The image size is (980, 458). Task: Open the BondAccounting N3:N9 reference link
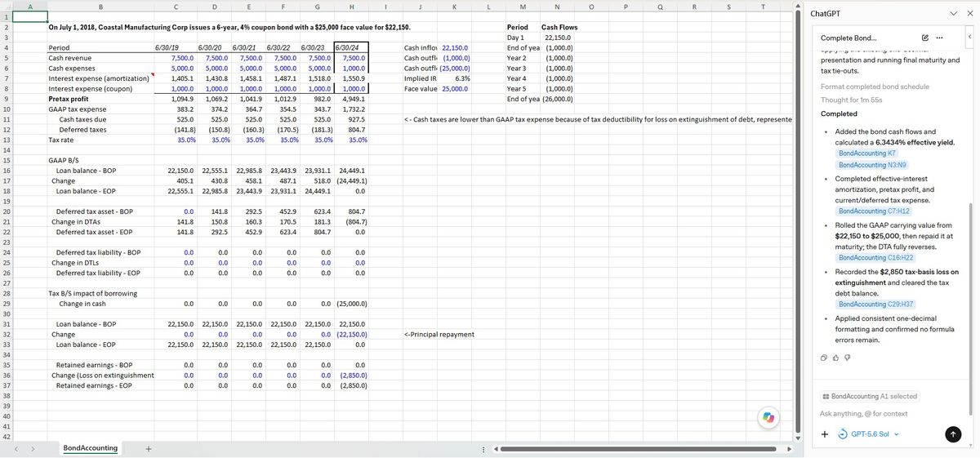[872, 165]
